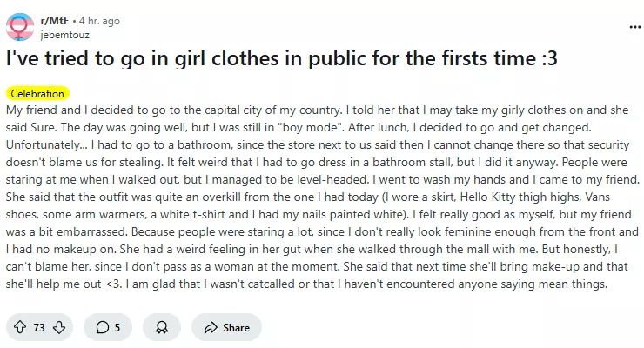This screenshot has width=644, height=348.
Task: Click the word 'Unfortunately' in the post
Action: [x=44, y=146]
